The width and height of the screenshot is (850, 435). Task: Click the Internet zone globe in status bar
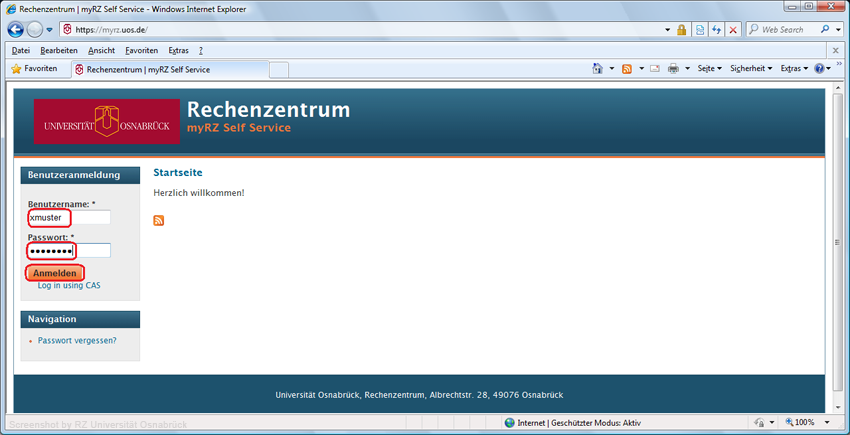[510, 423]
